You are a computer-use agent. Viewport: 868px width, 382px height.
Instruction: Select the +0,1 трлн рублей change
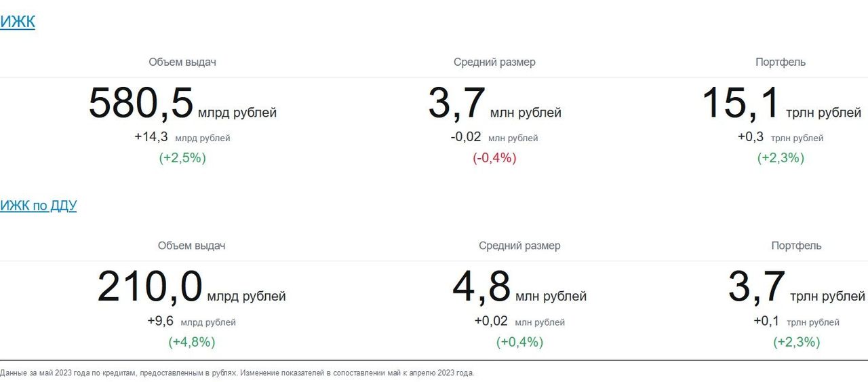click(x=796, y=321)
